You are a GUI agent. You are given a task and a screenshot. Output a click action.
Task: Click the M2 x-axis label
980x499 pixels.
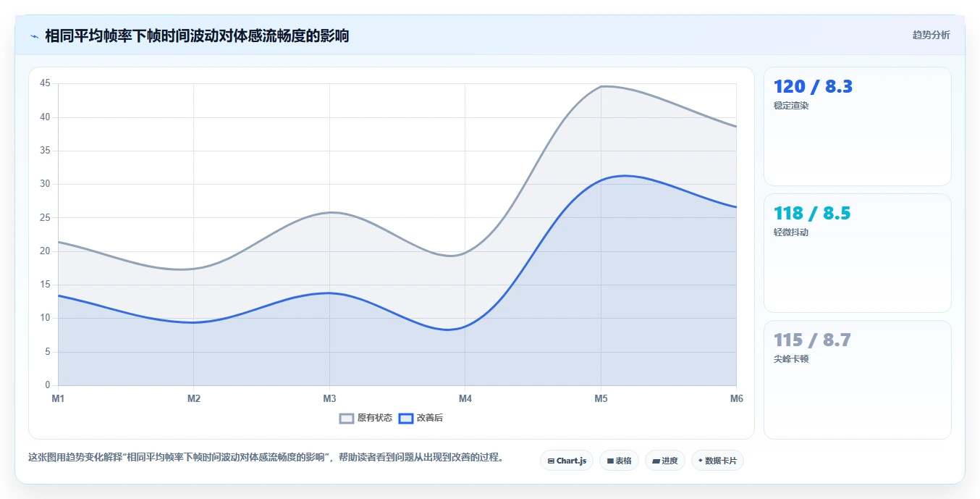point(194,398)
